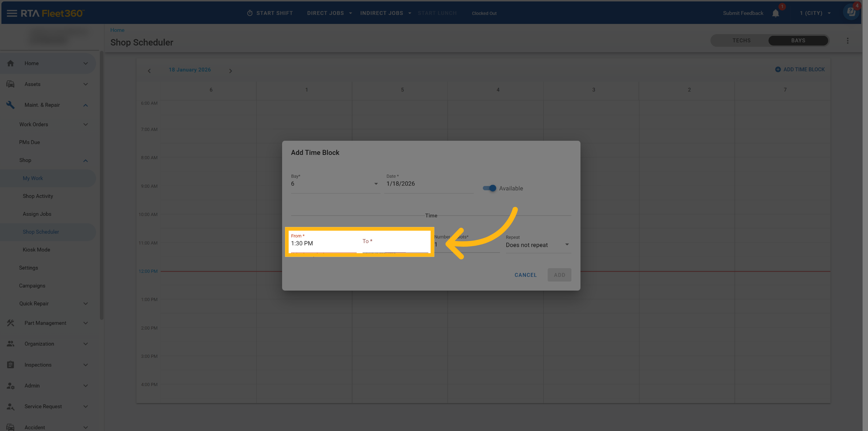
Task: Open the Repeat dropdown
Action: coord(538,245)
